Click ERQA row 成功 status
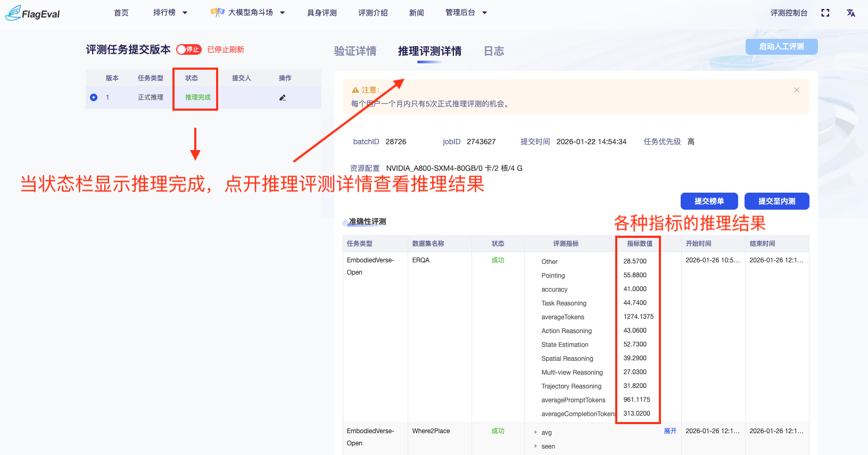 [498, 260]
